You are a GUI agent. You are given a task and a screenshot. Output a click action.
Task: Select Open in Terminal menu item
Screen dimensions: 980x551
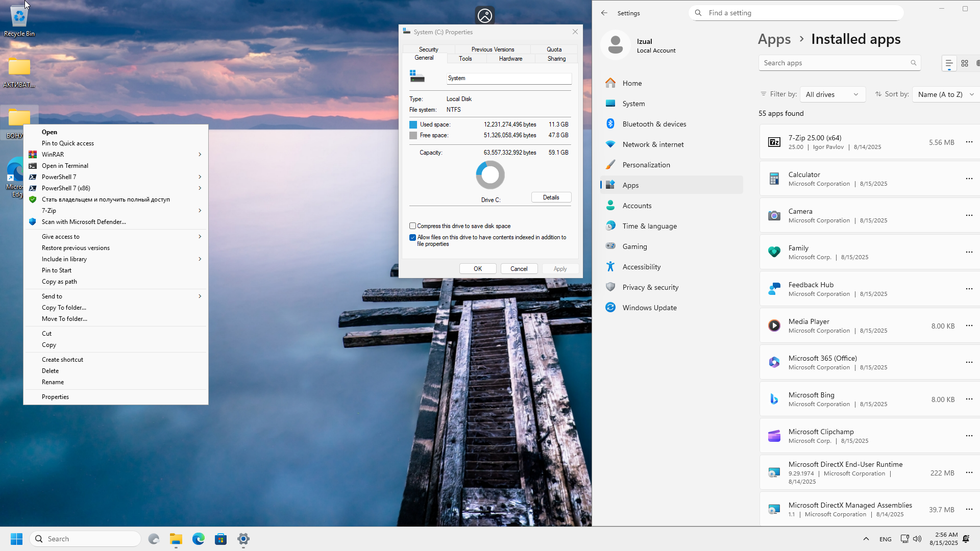point(116,166)
